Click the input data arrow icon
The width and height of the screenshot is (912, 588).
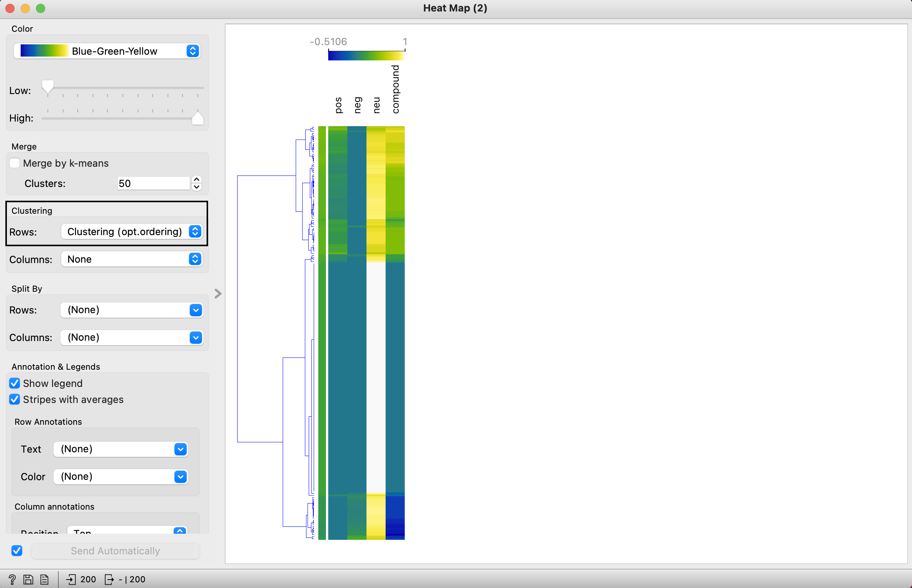click(71, 580)
